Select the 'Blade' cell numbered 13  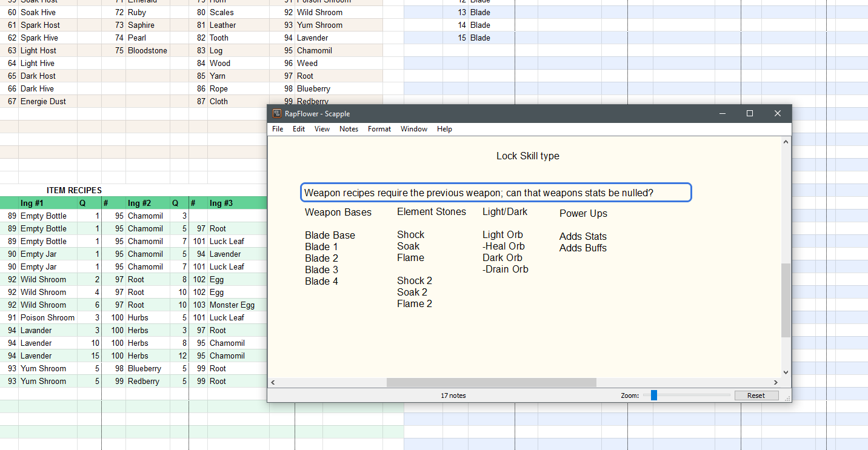pos(491,12)
